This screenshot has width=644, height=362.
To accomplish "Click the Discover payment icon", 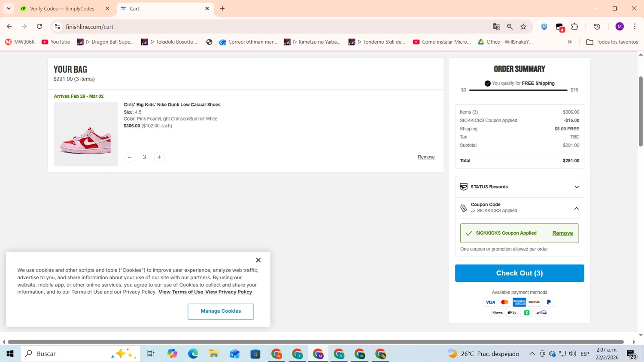I will pos(534,302).
